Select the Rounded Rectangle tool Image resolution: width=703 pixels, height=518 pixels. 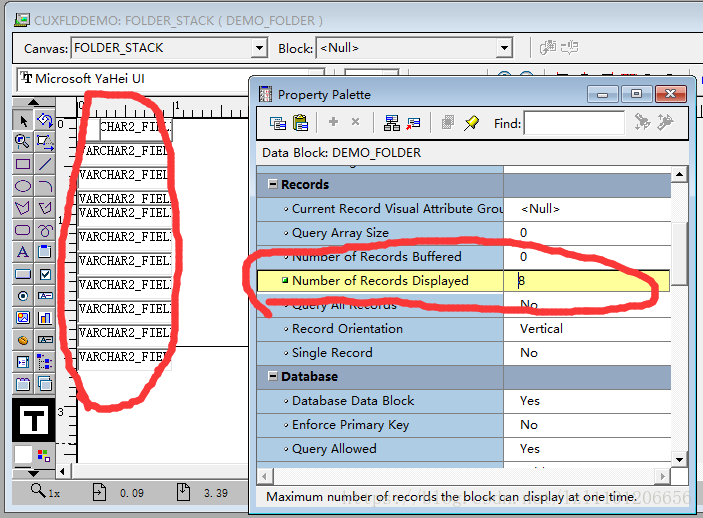23,230
